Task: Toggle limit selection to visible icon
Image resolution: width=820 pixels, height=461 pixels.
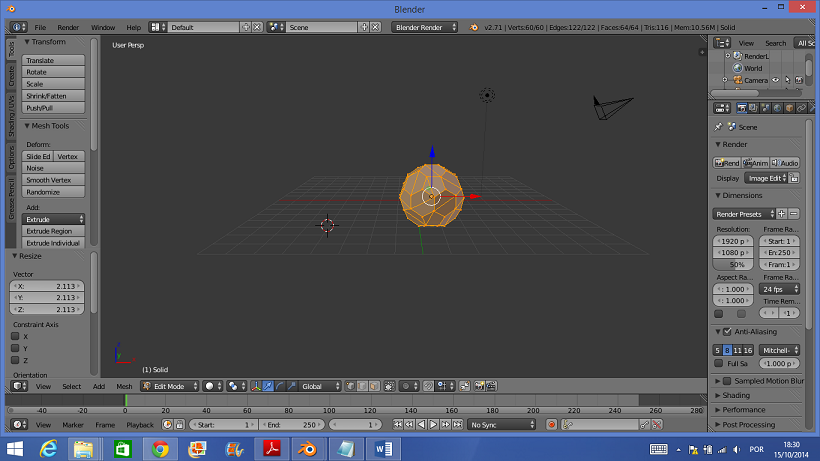Action: [x=390, y=386]
